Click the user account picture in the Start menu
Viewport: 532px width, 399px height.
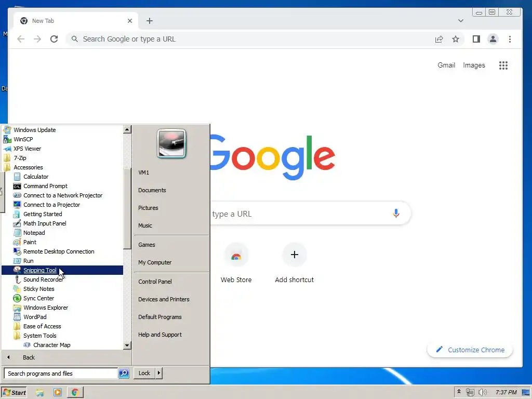(171, 144)
